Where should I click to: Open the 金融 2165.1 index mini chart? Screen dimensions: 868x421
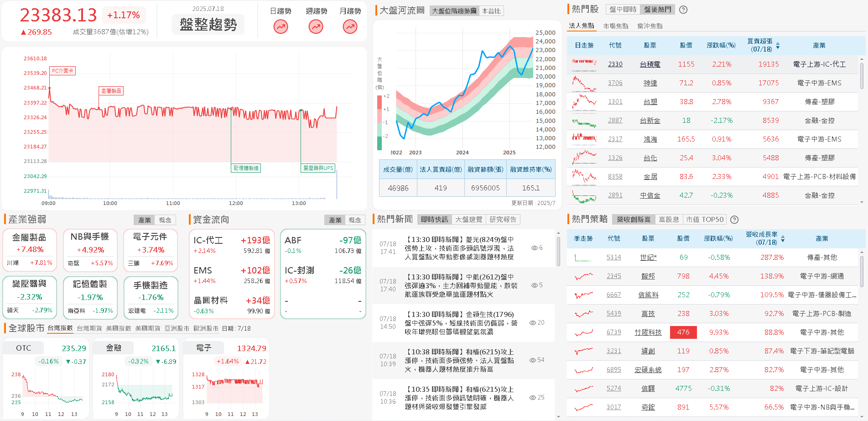click(x=135, y=378)
